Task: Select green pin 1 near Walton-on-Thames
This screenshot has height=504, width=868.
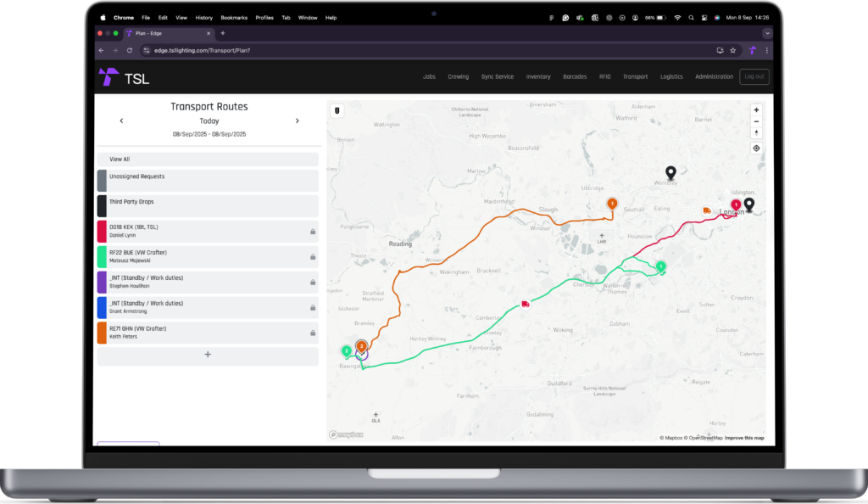Action: click(x=660, y=267)
